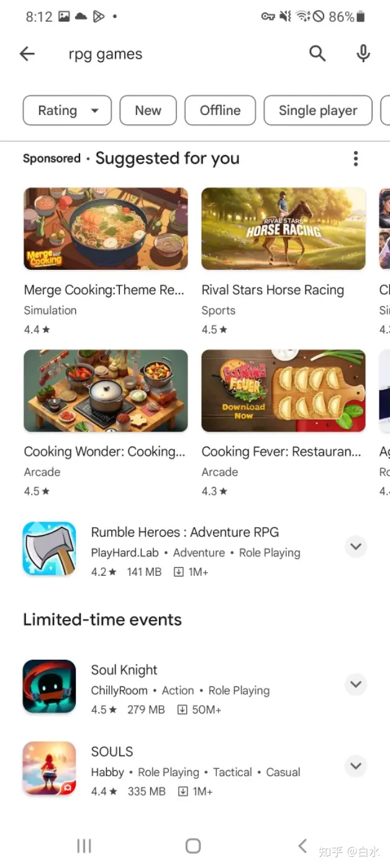Expand the Rumble Heroes listing chevron

356,547
